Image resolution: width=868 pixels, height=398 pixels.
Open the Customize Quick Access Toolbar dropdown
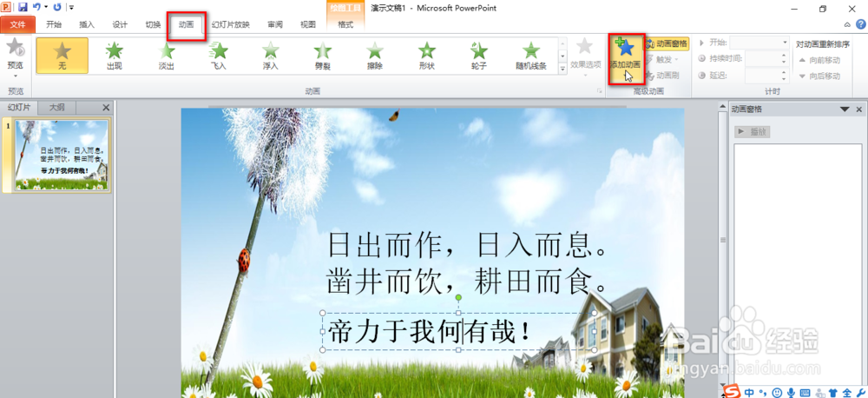click(71, 8)
